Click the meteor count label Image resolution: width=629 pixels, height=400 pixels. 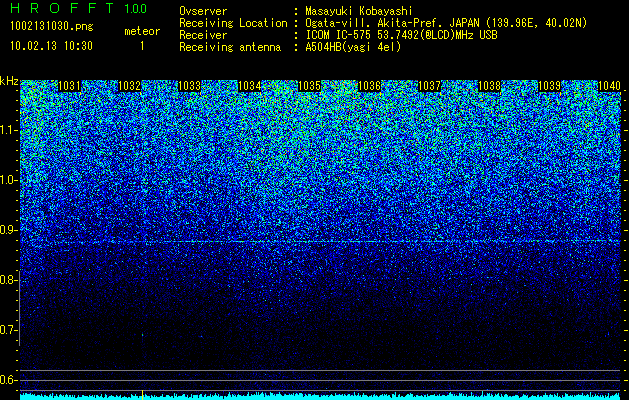pyautogui.click(x=142, y=31)
